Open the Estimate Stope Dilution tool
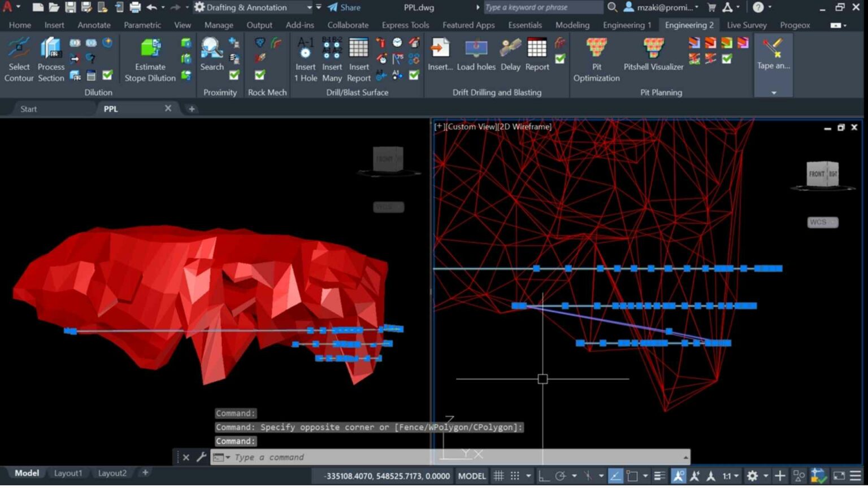This screenshot has width=868, height=488. point(149,56)
